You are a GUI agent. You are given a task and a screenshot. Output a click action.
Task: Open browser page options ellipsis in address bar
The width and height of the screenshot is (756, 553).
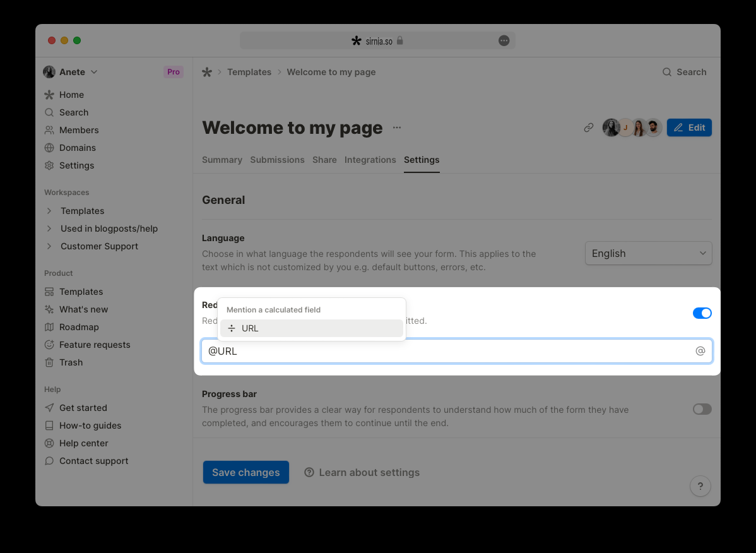(504, 41)
